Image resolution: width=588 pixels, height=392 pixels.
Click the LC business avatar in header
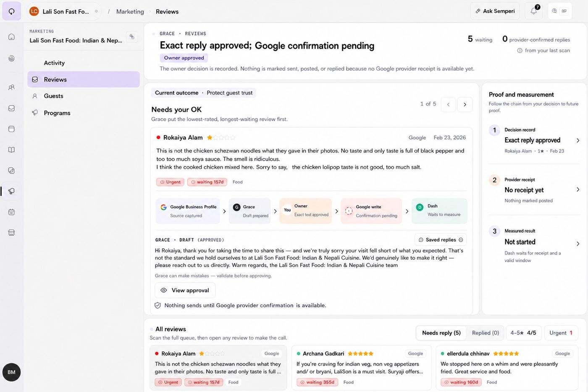point(34,11)
